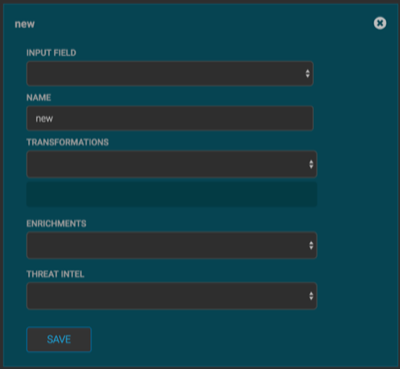Click the Input Field select arrows icon
The width and height of the screenshot is (400, 369).
(x=307, y=73)
